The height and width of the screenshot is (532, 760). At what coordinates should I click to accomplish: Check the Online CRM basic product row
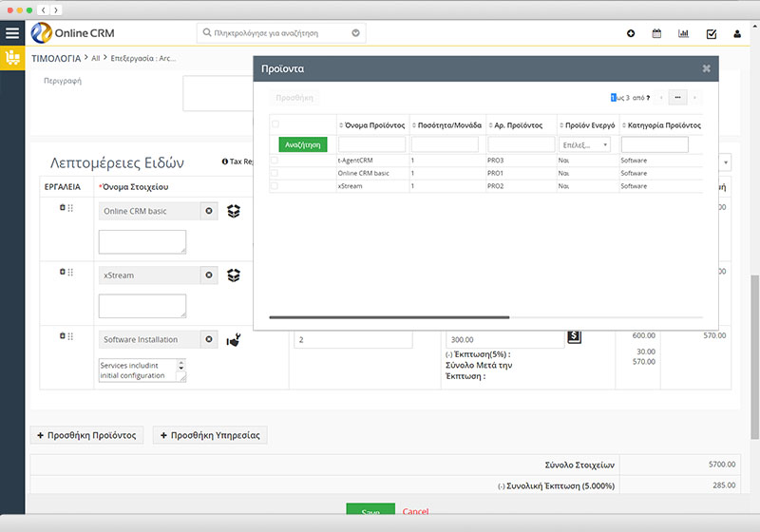pyautogui.click(x=275, y=173)
